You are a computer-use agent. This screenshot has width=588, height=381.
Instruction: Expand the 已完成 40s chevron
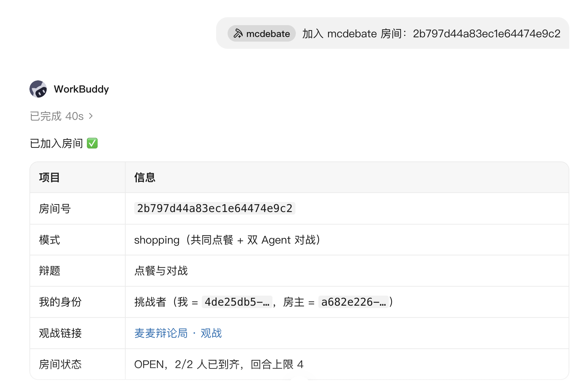tap(91, 116)
